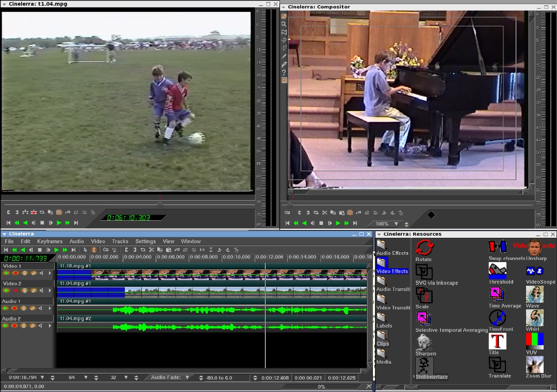557x392 pixels.
Task: Click the protect video icon in Compositor
Action: pyautogui.click(x=284, y=17)
